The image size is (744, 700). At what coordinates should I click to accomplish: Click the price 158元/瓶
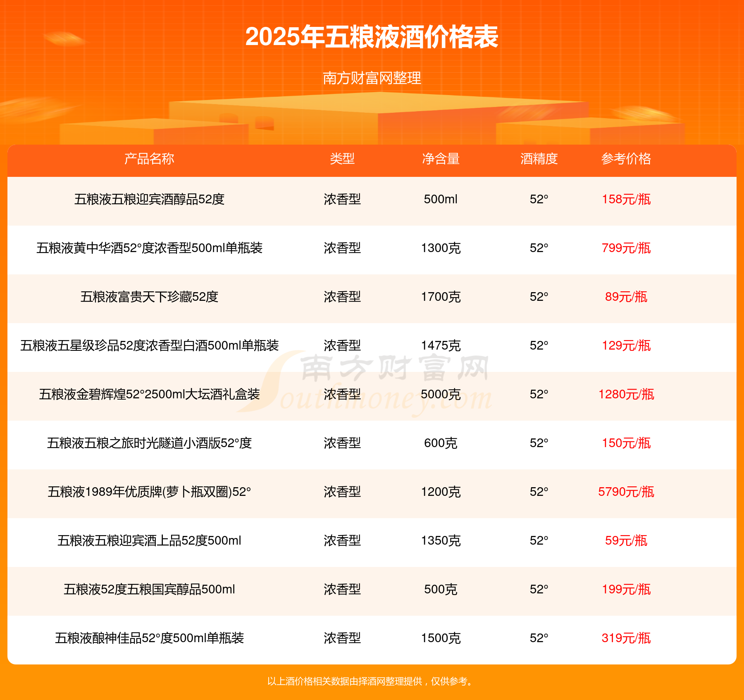point(626,199)
